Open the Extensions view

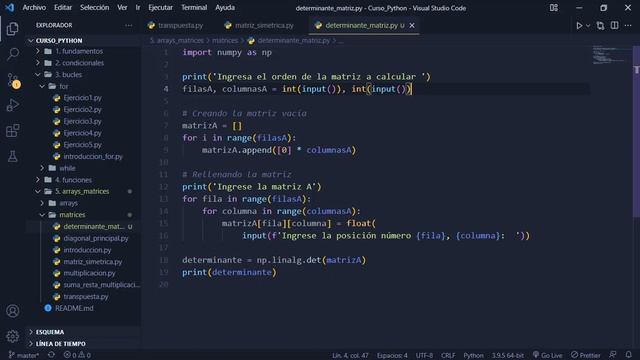click(x=13, y=131)
